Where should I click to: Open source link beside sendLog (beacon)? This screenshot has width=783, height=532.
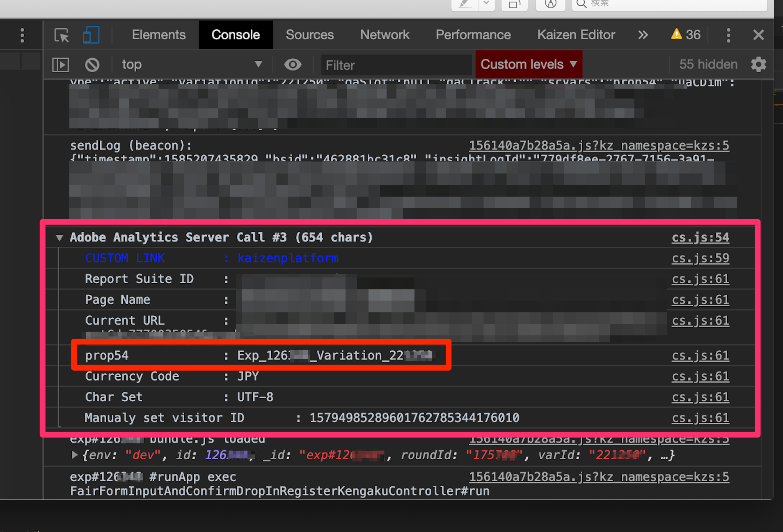pyautogui.click(x=599, y=145)
